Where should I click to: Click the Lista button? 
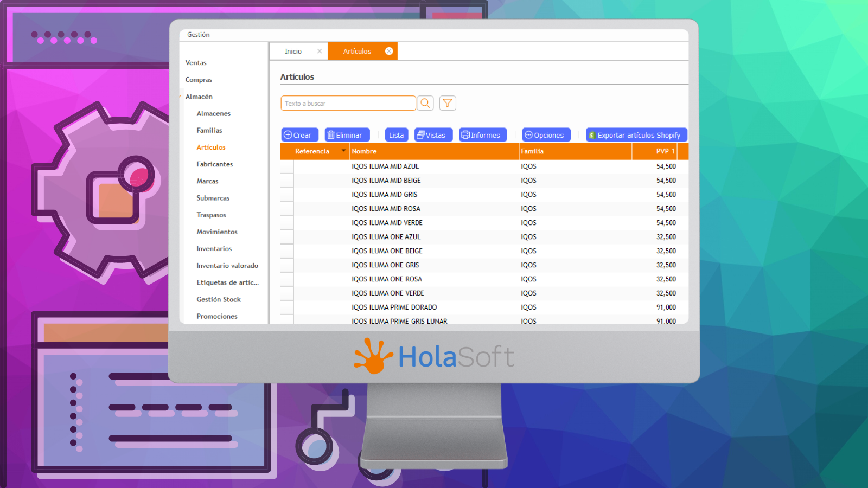pos(396,135)
